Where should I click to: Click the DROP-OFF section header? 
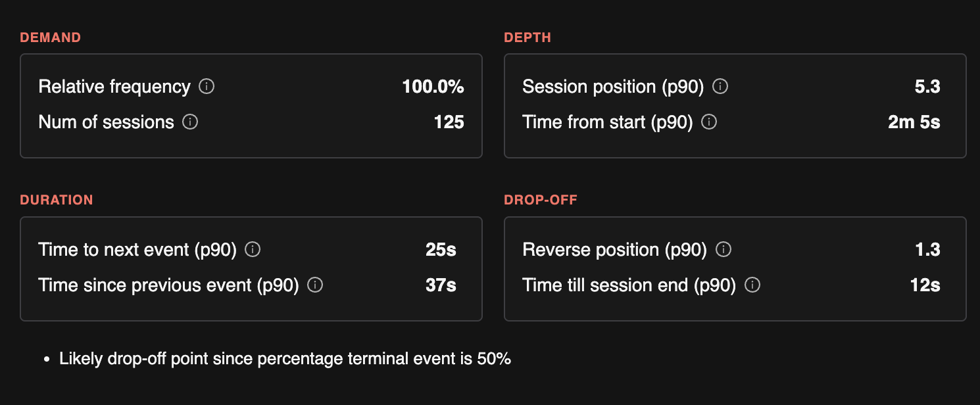(x=541, y=200)
